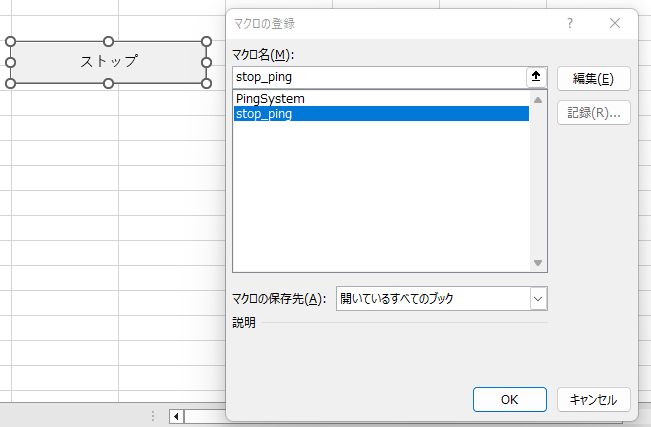Confirm with the OK button
This screenshot has width=651, height=427.
point(509,399)
